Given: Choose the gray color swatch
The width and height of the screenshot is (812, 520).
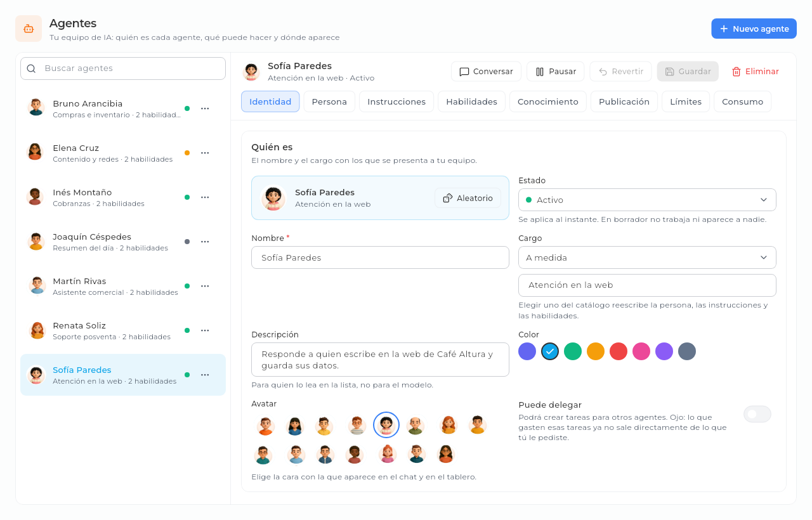Looking at the screenshot, I should pyautogui.click(x=687, y=351).
